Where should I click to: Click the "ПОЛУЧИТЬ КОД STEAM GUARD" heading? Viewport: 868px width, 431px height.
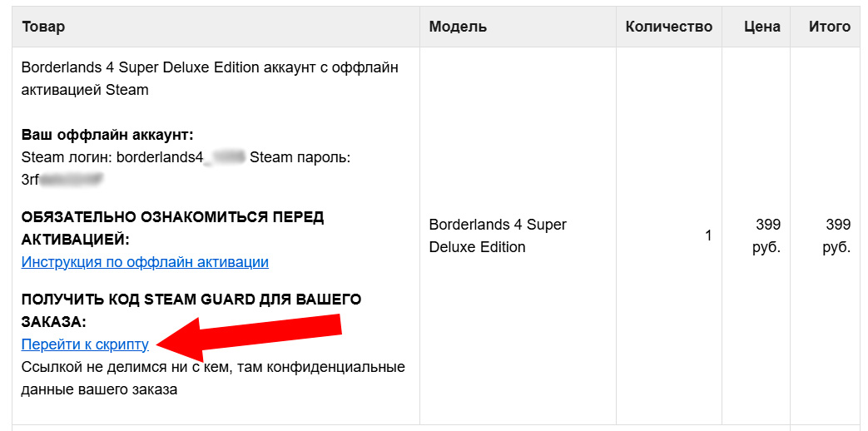point(191,310)
